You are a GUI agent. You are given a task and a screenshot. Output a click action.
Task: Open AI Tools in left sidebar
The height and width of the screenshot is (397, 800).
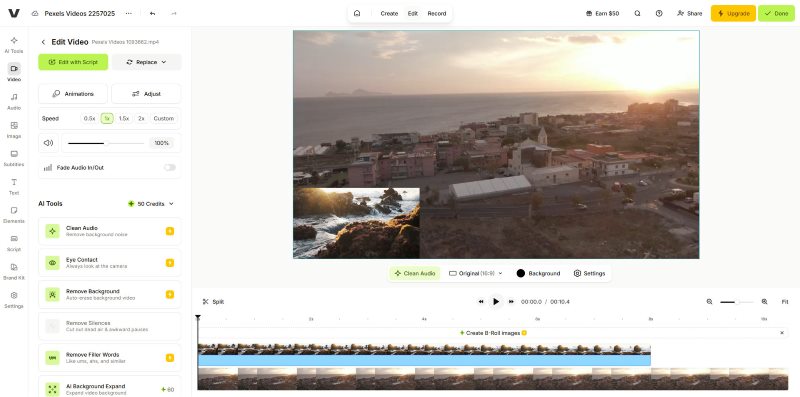(x=14, y=44)
